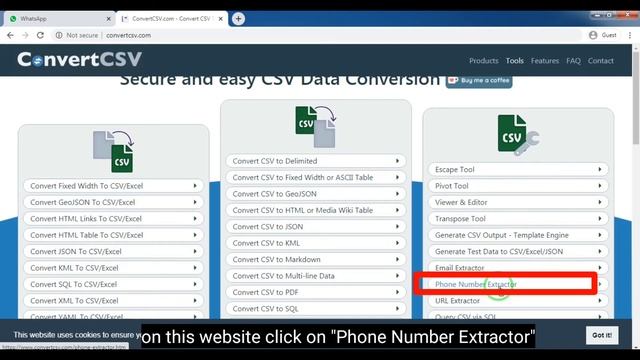Open Convert Fixed Width To CSV/Excel
This screenshot has width=640, height=360.
click(x=113, y=186)
